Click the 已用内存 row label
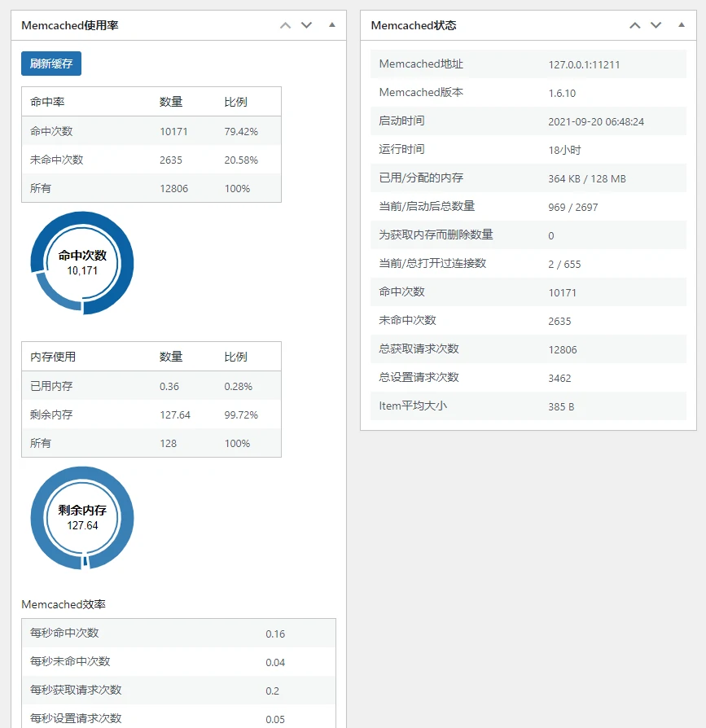The width and height of the screenshot is (706, 728). click(x=51, y=386)
